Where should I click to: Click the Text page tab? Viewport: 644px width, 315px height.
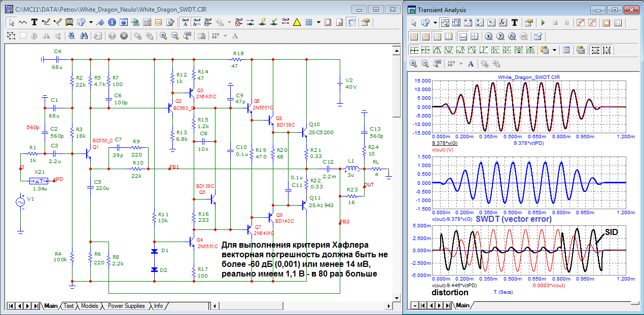click(x=68, y=306)
